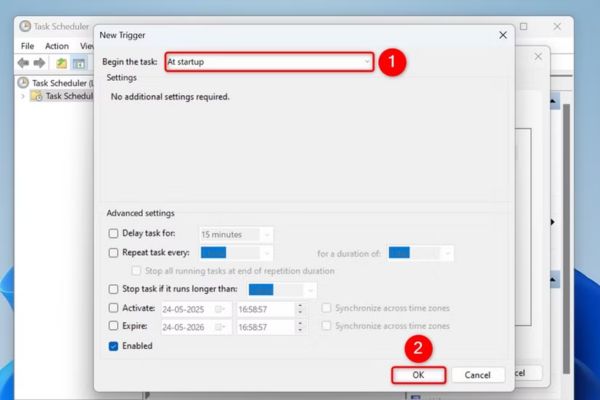The width and height of the screenshot is (600, 400).
Task: Cancel the New Trigger dialog
Action: (x=478, y=375)
